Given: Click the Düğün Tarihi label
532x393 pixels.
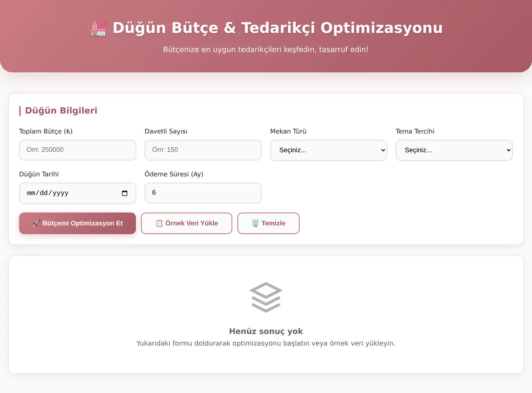Looking at the screenshot, I should pyautogui.click(x=39, y=174).
